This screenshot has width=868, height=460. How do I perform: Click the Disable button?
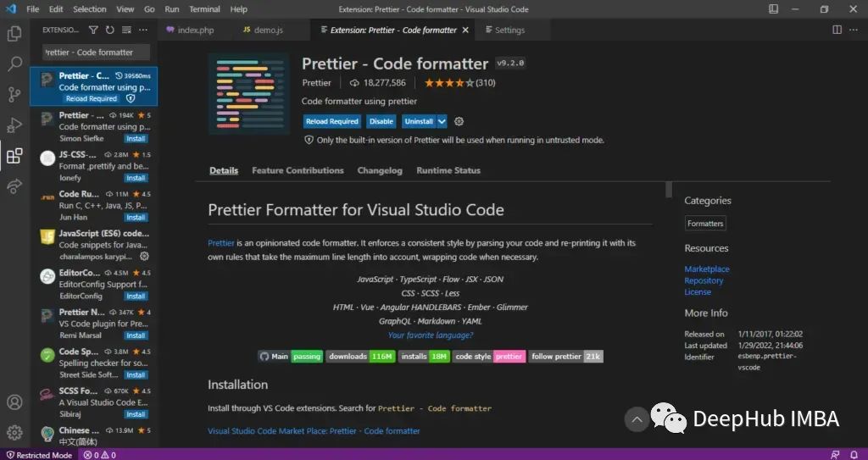381,121
